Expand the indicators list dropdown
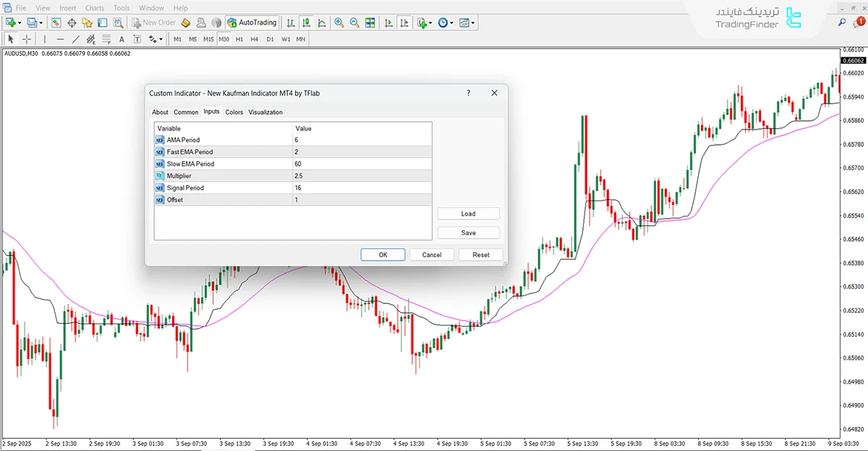Viewport: 868px width, 451px height. coord(430,22)
